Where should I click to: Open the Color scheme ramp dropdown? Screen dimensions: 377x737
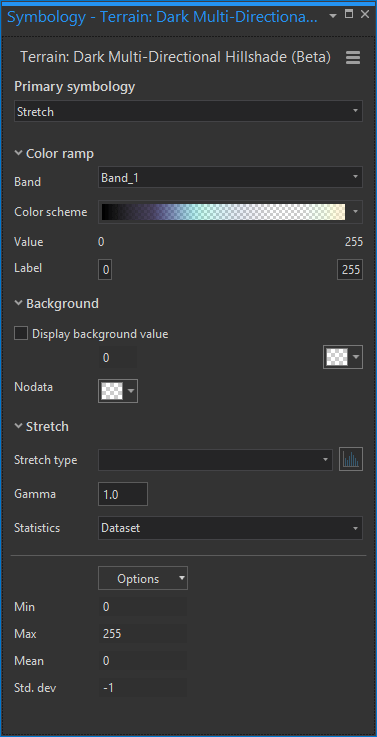230,212
